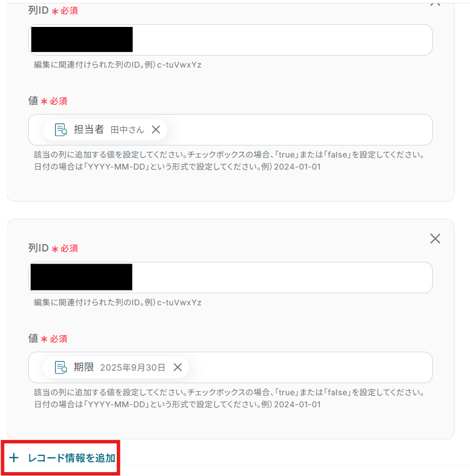Select the 担当者 chip label
This screenshot has height=476, width=470.
click(89, 129)
